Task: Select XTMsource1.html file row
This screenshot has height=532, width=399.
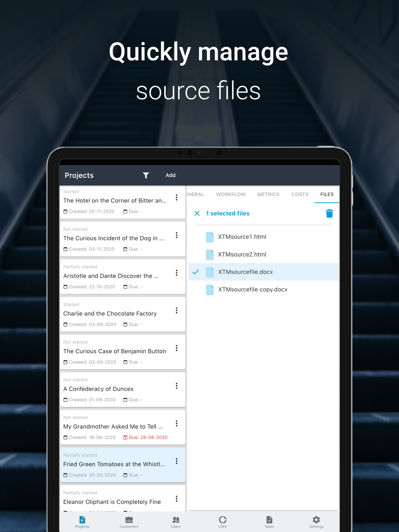Action: click(x=263, y=237)
